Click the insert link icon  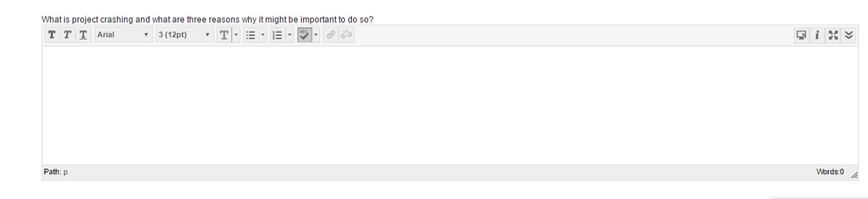pyautogui.click(x=330, y=35)
